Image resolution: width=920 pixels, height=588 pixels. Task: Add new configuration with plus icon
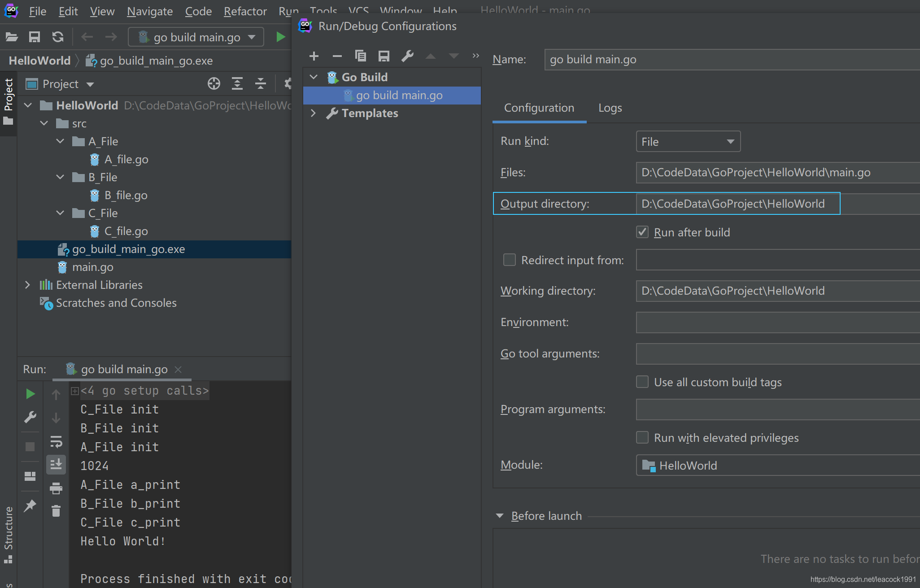click(314, 56)
